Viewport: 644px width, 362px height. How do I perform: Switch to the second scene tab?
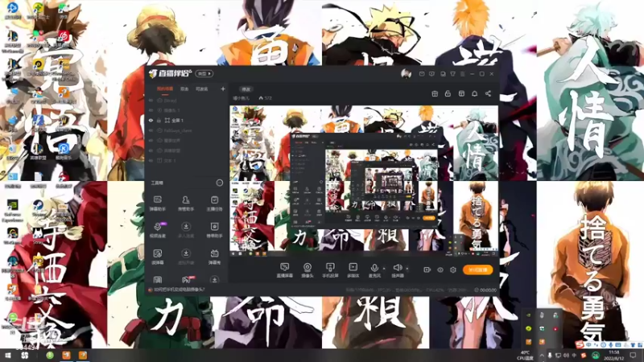(x=184, y=88)
